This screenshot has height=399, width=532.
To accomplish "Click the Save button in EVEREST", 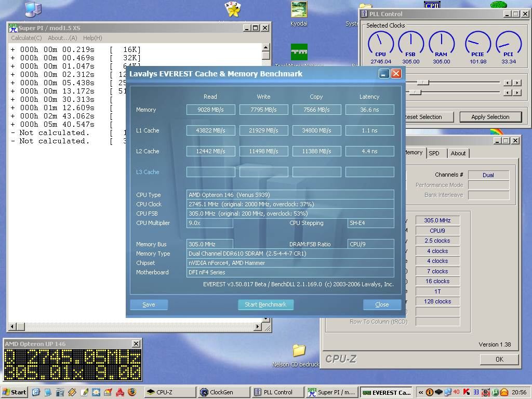I will pyautogui.click(x=149, y=304).
